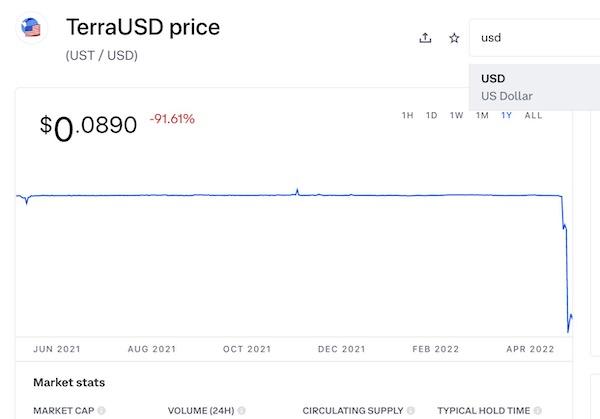This screenshot has width=600, height=419.
Task: Click Circulating Supply info icon
Action: click(411, 411)
